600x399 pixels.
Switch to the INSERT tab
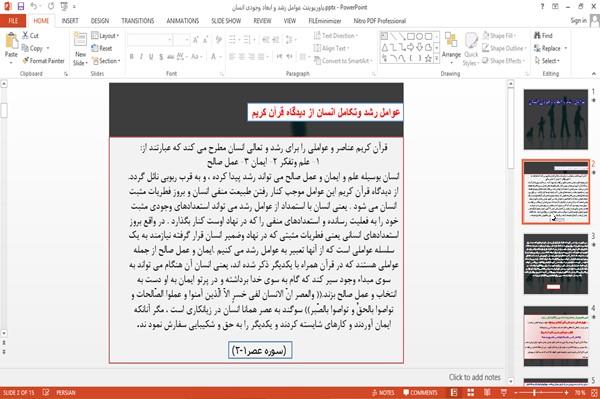pyautogui.click(x=70, y=21)
